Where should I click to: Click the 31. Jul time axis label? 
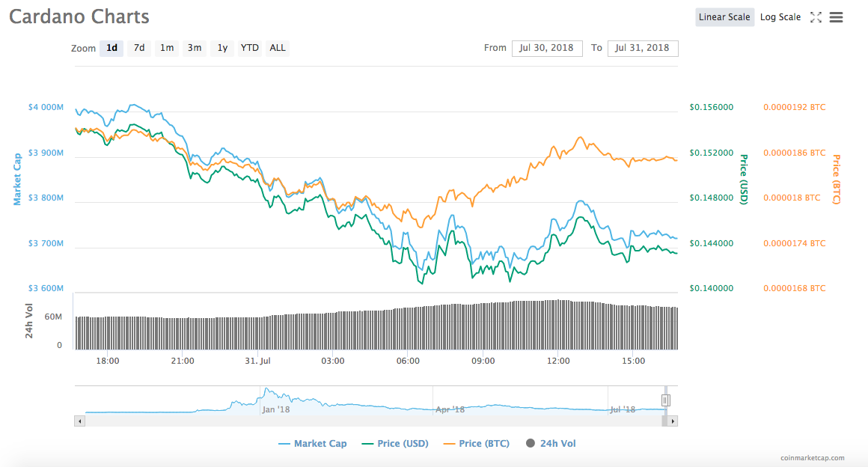coord(257,361)
